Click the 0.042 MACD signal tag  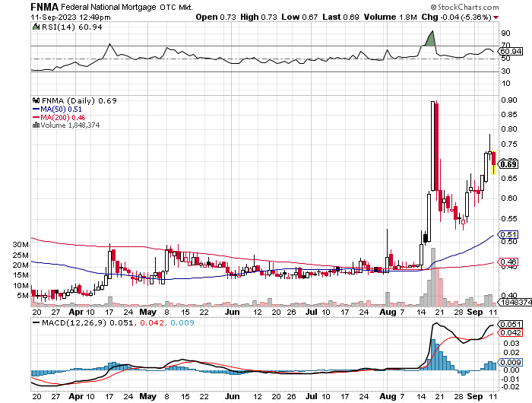coord(510,333)
